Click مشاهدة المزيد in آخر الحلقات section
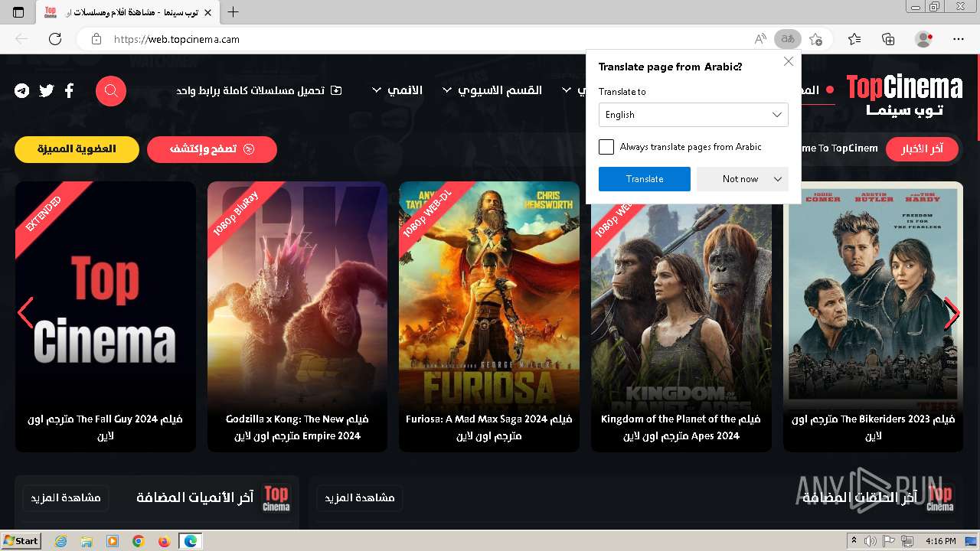Image resolution: width=980 pixels, height=551 pixels. 360,498
